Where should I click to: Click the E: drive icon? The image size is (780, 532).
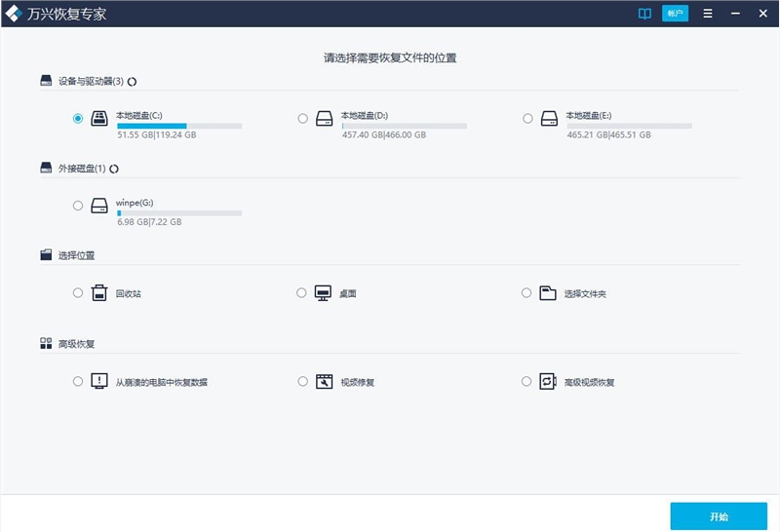[549, 118]
